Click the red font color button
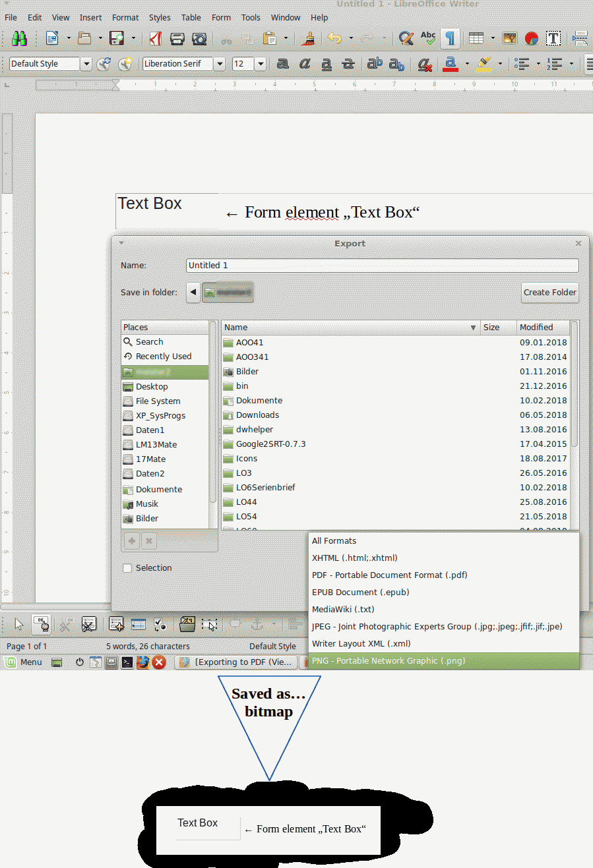 tap(451, 64)
